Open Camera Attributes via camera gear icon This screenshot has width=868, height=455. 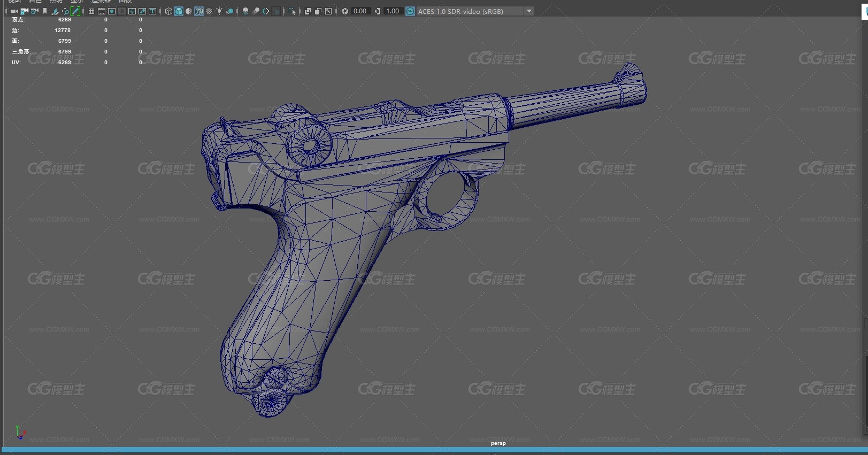tap(34, 11)
